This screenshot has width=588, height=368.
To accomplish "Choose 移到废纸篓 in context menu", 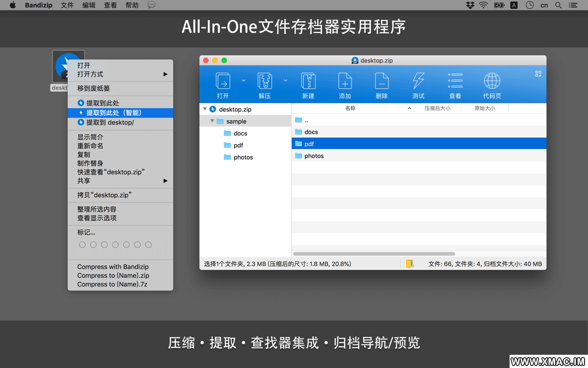I will (121, 88).
